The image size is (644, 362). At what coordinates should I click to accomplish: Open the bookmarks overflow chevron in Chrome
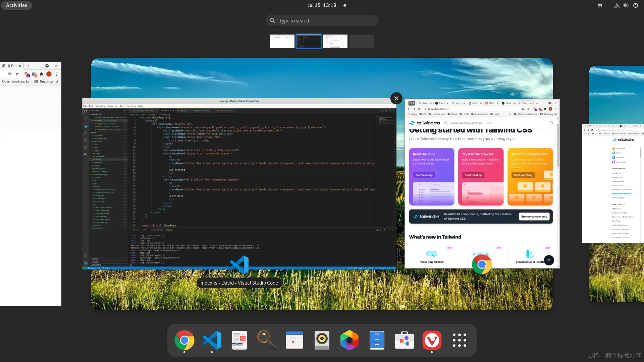tap(510, 114)
